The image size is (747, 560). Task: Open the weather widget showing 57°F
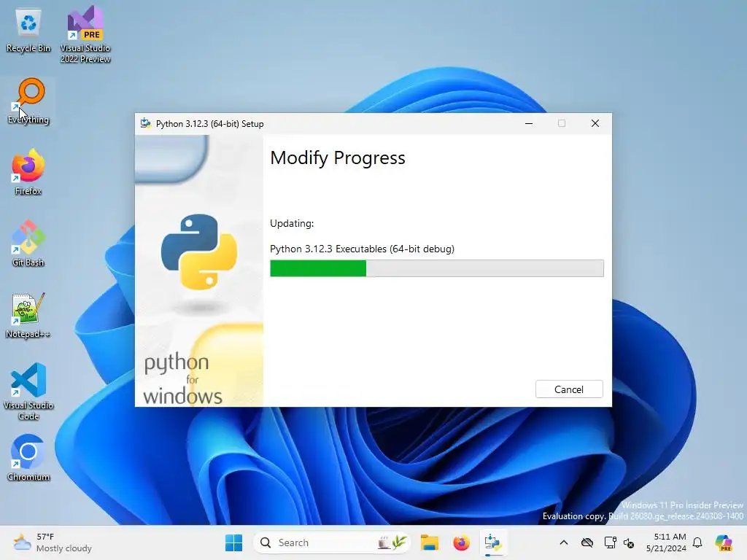53,542
